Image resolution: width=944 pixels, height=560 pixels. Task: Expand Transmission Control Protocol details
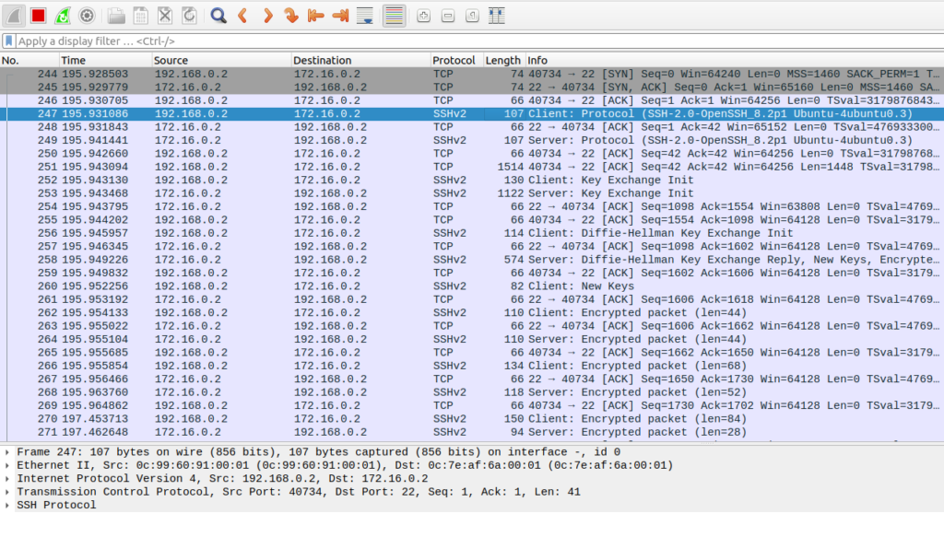point(8,492)
